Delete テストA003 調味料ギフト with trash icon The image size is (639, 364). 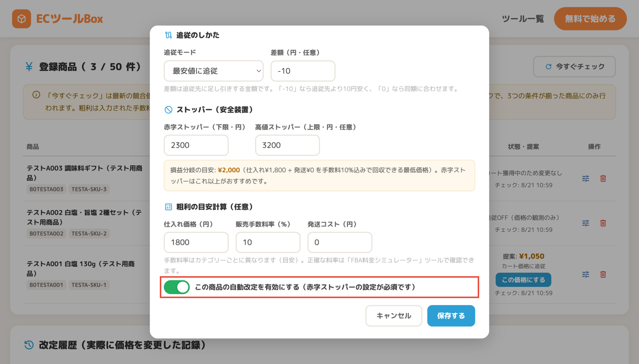tap(603, 179)
